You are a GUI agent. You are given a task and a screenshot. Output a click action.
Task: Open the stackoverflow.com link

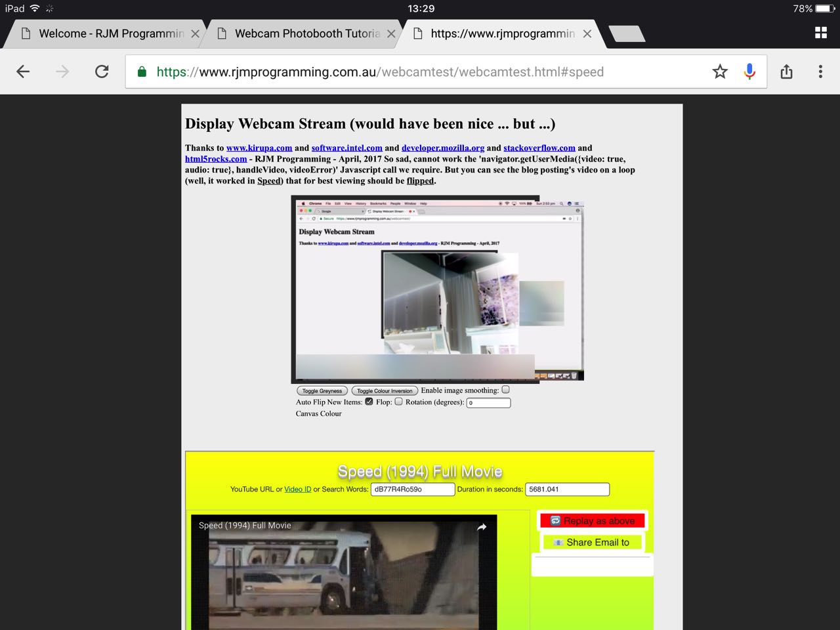pyautogui.click(x=539, y=148)
